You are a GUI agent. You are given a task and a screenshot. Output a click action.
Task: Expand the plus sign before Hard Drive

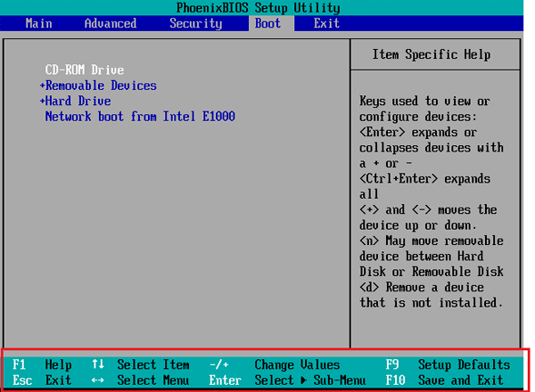tap(42, 101)
